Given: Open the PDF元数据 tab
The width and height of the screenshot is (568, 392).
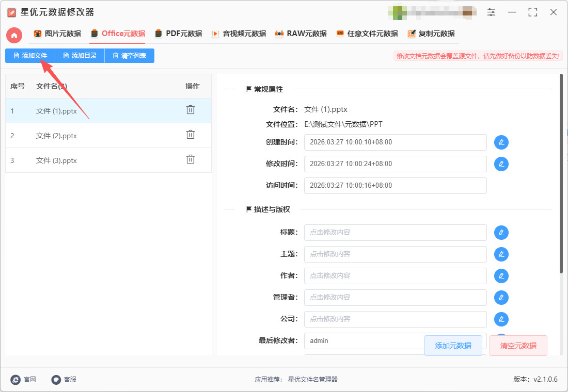Looking at the screenshot, I should (178, 34).
